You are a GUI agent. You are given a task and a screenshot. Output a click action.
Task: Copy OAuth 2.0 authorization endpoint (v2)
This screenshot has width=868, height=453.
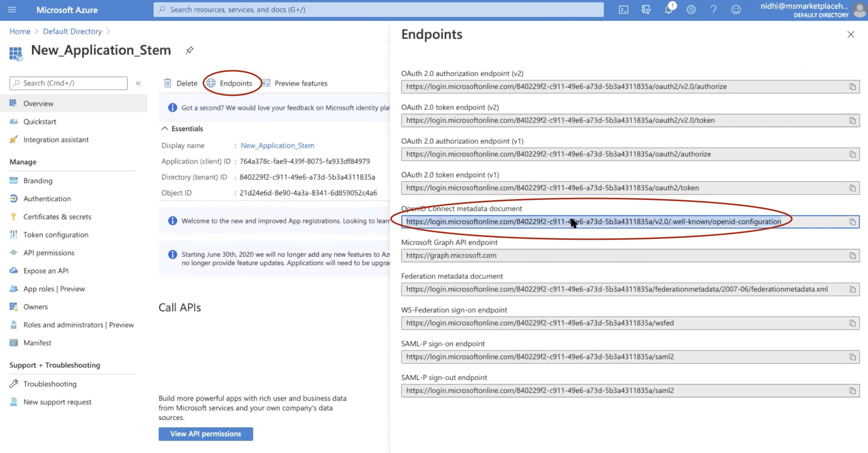tap(852, 87)
